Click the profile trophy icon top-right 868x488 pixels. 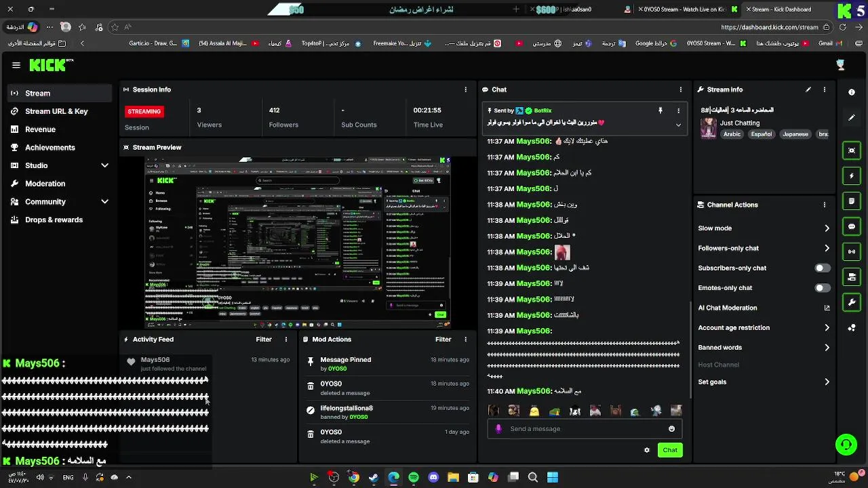coord(841,65)
